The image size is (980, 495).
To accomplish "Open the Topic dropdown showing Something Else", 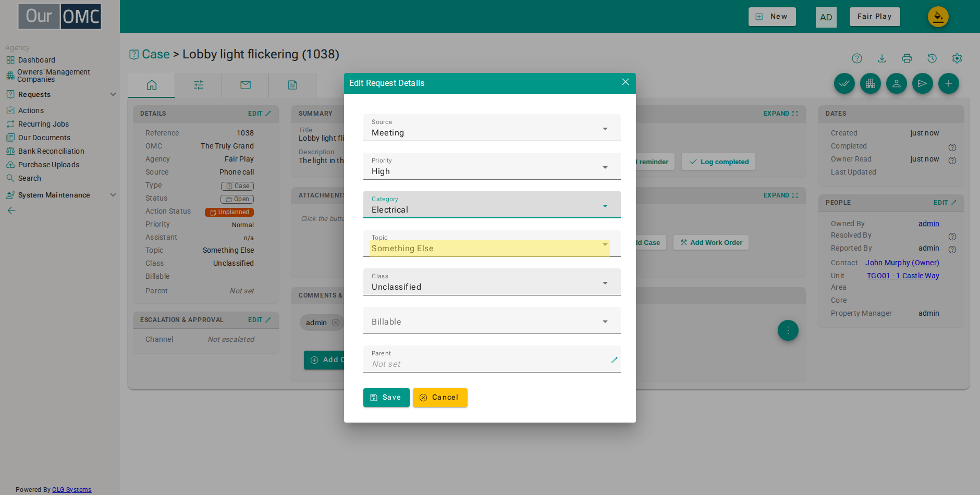I will click(x=492, y=243).
